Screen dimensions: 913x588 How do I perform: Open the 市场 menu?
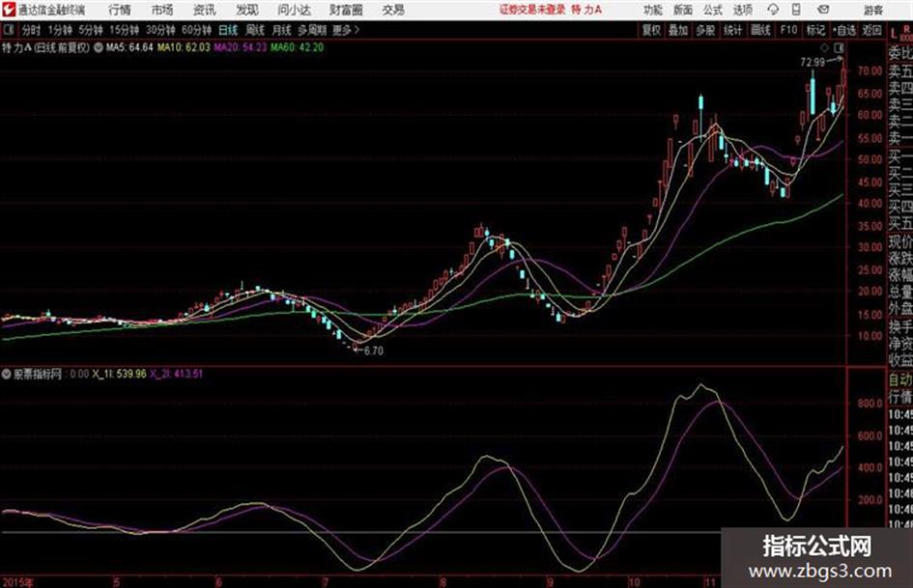tap(162, 10)
